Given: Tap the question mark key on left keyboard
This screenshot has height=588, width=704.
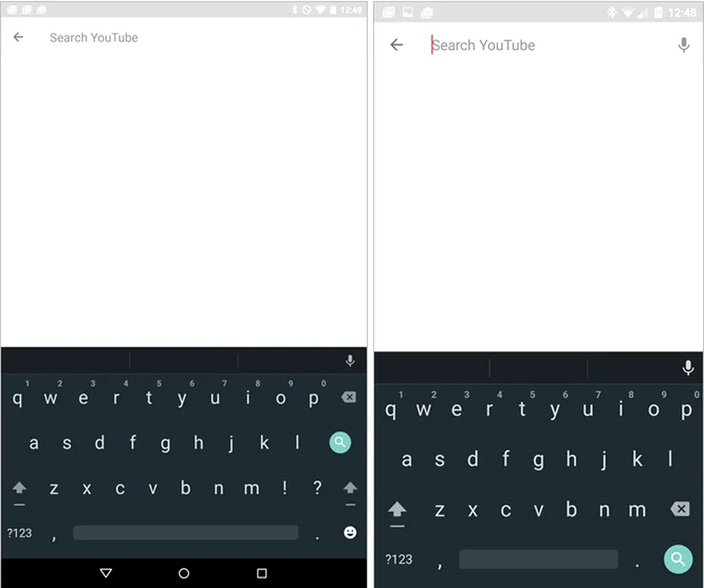Looking at the screenshot, I should coord(317,487).
